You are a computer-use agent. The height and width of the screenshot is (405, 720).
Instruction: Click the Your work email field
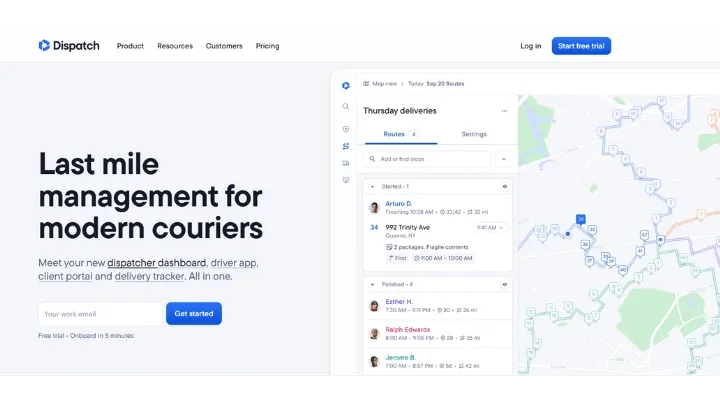point(100,314)
